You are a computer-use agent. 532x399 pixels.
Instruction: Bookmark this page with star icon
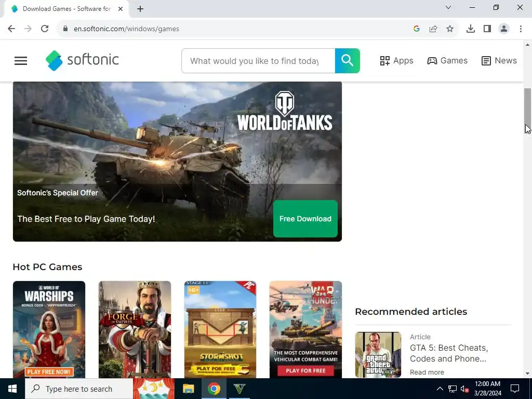click(450, 29)
